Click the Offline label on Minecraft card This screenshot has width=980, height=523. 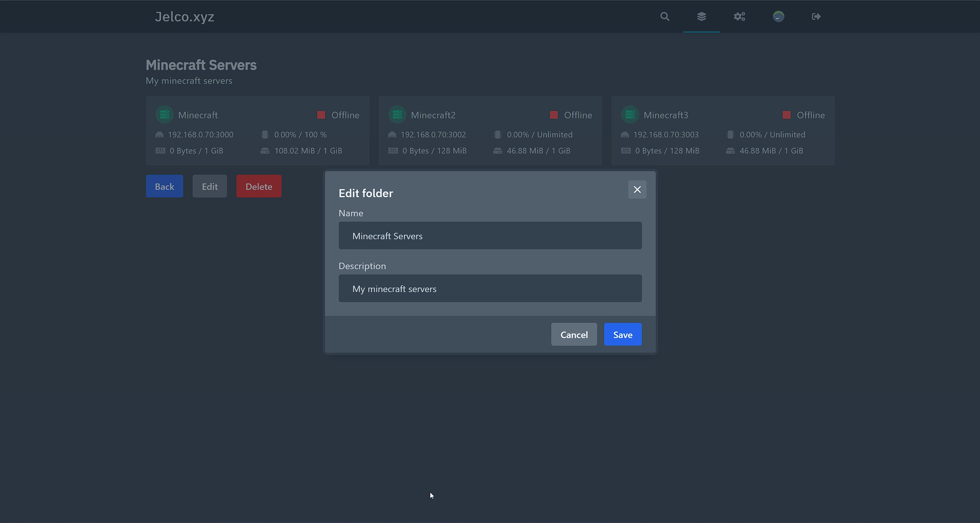pyautogui.click(x=345, y=115)
